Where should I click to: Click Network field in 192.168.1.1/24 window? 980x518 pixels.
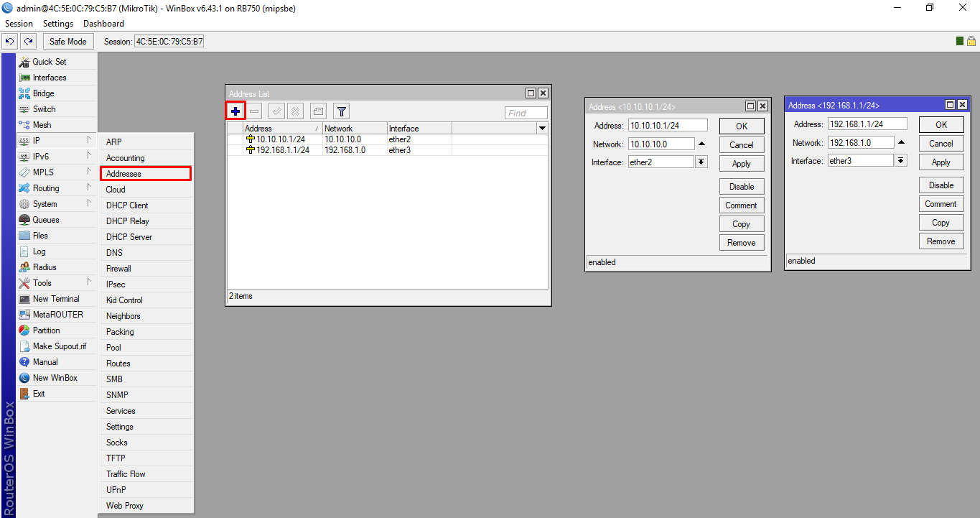tap(861, 142)
